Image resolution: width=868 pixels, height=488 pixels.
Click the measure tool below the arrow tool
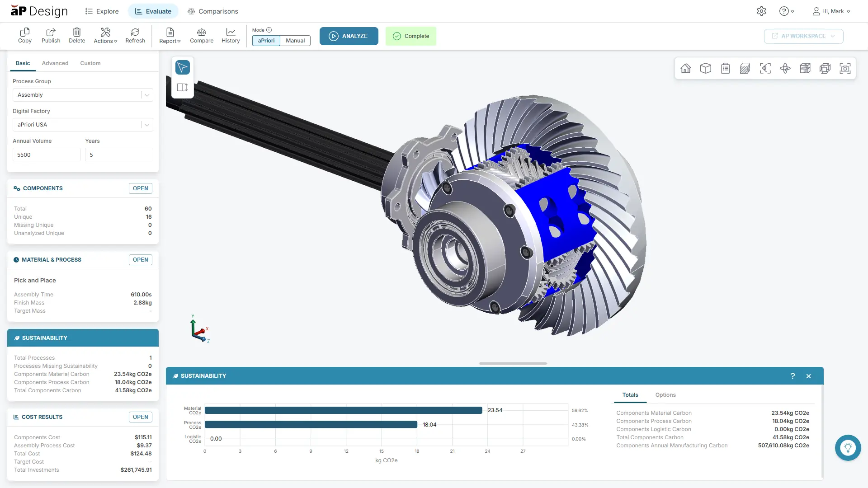click(182, 87)
